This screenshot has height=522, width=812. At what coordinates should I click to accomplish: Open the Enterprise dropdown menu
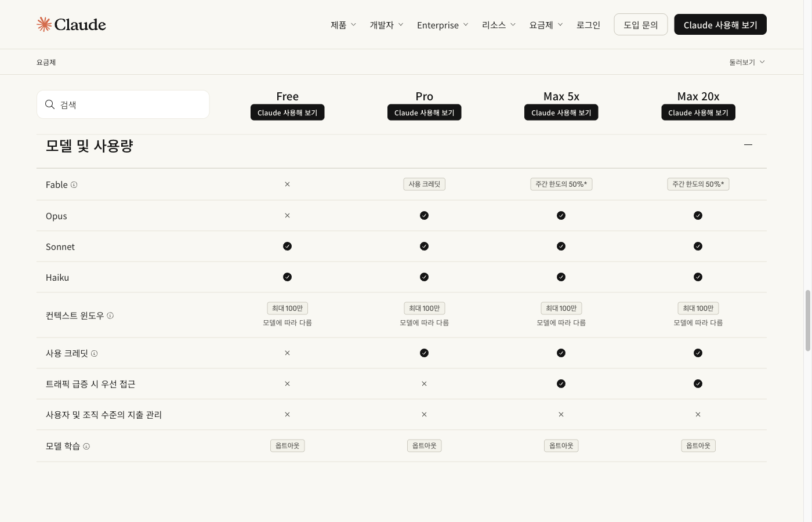click(443, 25)
